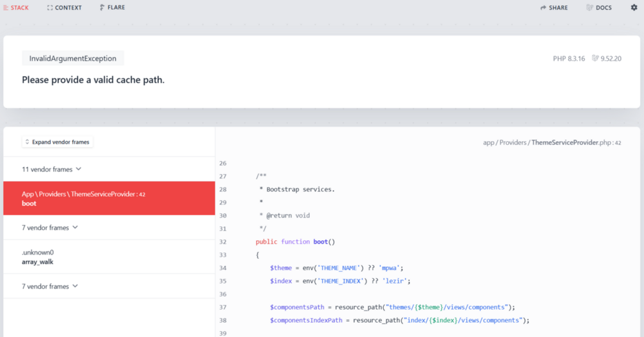This screenshot has height=337, width=644.
Task: Click line number 32 in code view
Action: [223, 242]
